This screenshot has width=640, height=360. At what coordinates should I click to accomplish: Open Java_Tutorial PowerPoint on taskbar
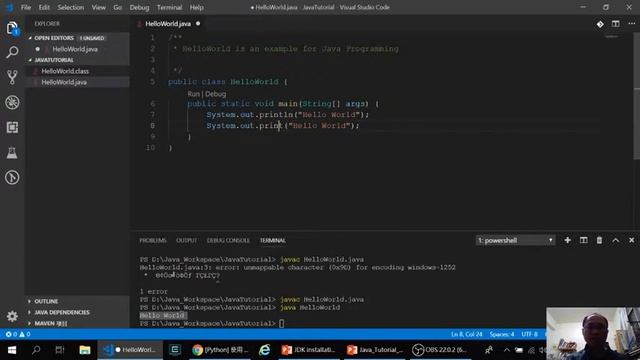click(x=374, y=350)
